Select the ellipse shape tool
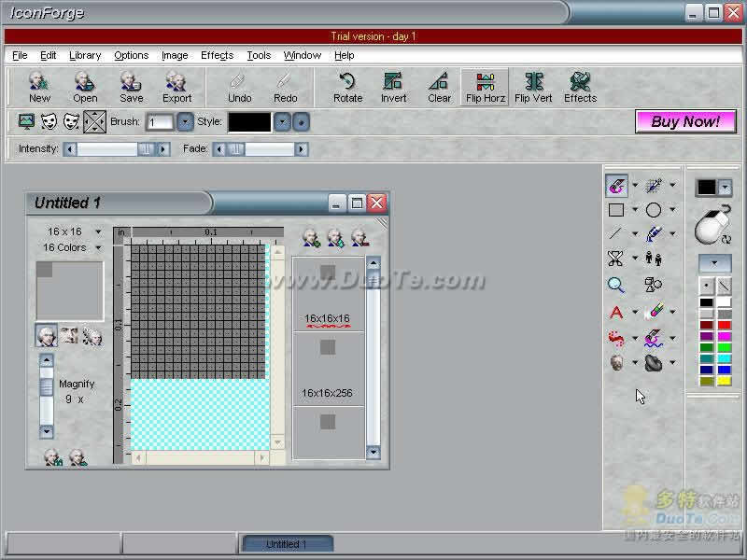 click(654, 210)
